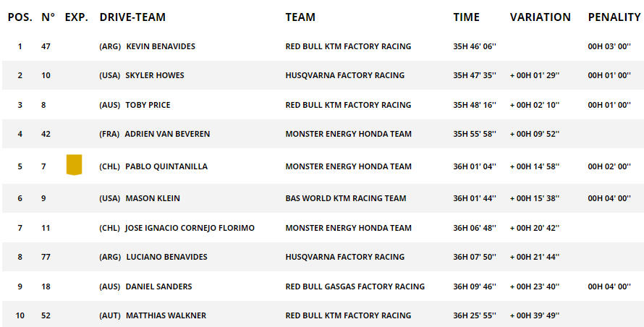Viewport: 644px width, 327px height.
Task: Select the DRIVE-TEAM column header
Action: [x=132, y=17]
